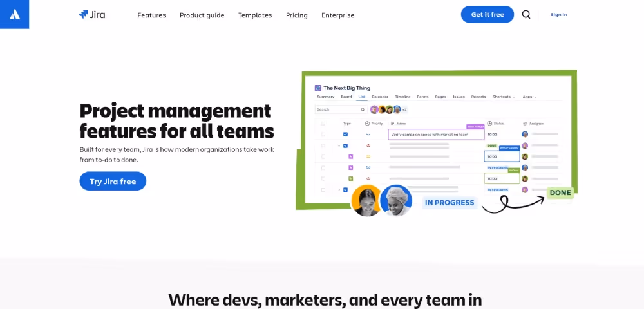Viewport: 644px width, 309px height.
Task: Click the +3 more members indicator
Action: tap(404, 109)
